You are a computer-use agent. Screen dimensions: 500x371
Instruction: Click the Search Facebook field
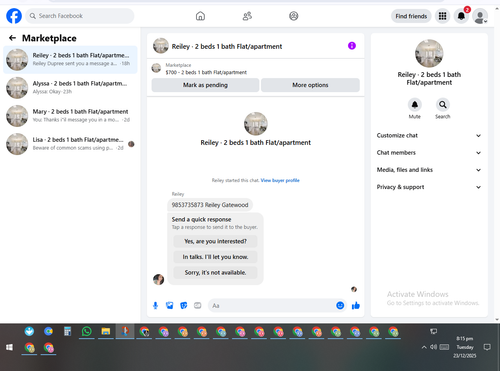coord(80,16)
